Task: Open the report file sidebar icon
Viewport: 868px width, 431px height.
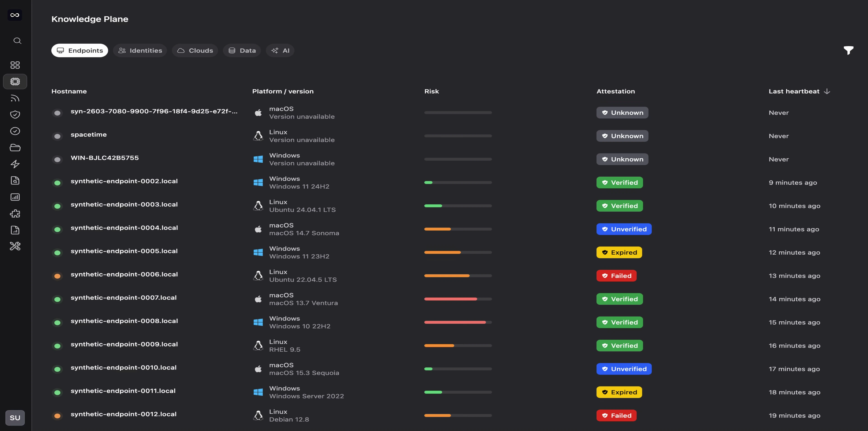Action: (15, 230)
